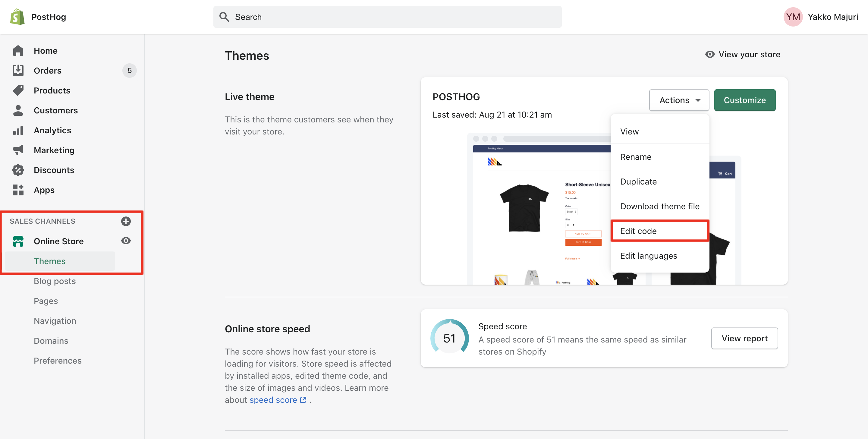Choose Duplicate from the Actions menu
The image size is (868, 439).
tap(638, 182)
